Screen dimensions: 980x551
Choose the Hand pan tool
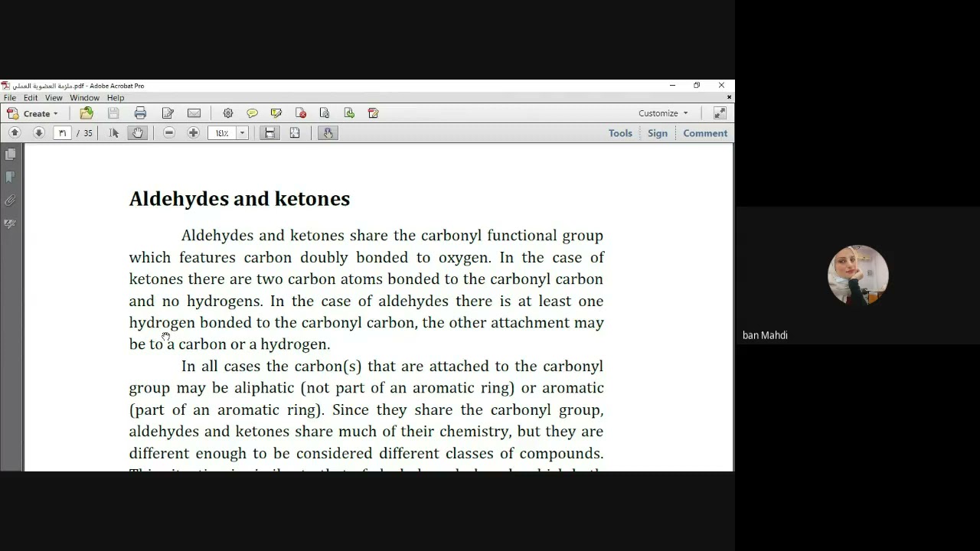pos(138,133)
